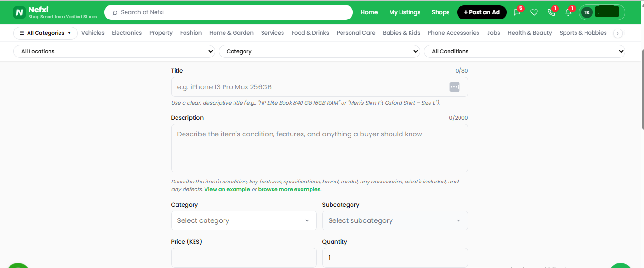Select the Services category

pyautogui.click(x=273, y=33)
